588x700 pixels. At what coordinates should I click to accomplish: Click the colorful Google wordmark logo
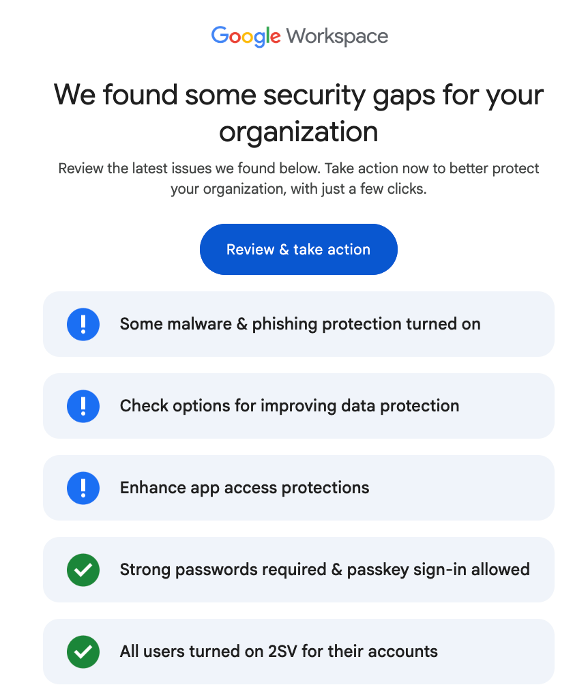246,36
